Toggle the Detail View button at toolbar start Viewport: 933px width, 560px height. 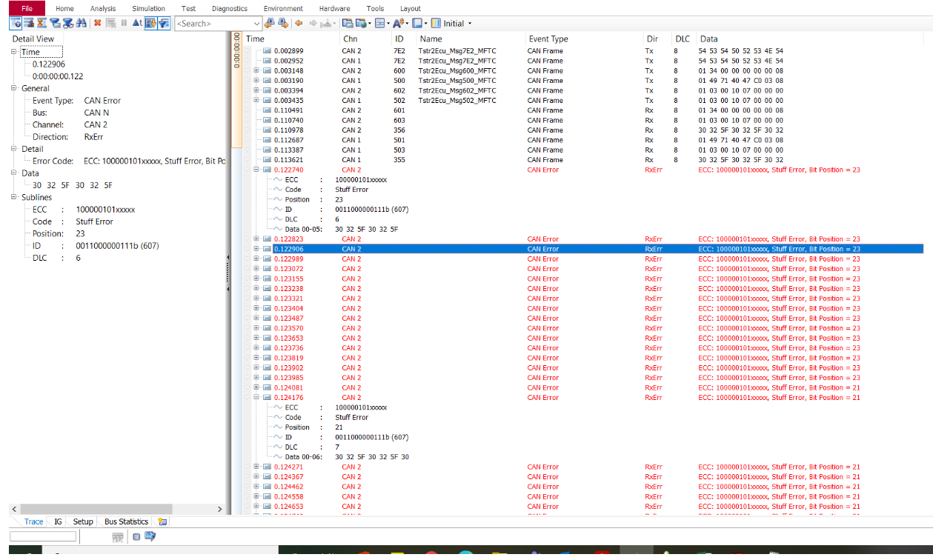coord(16,23)
